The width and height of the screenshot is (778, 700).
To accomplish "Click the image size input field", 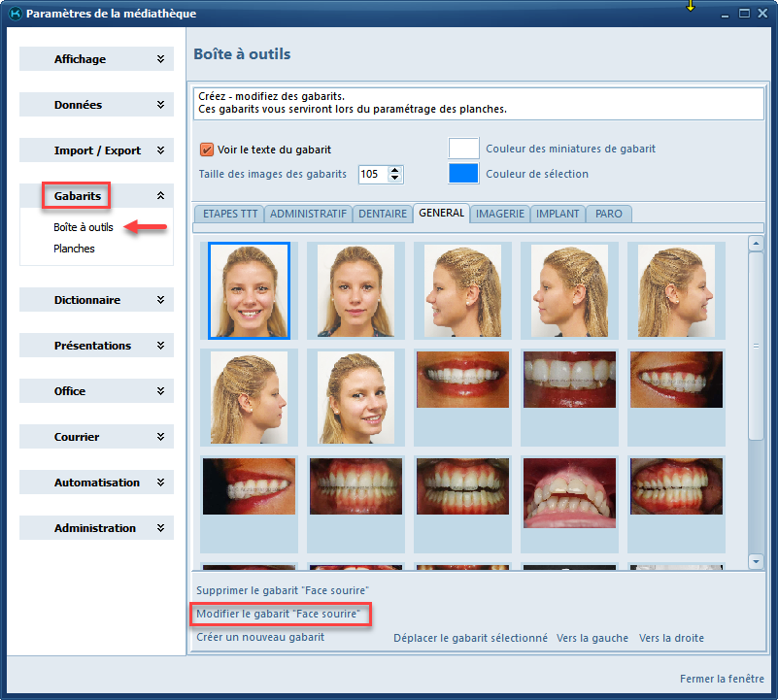I will [x=371, y=175].
